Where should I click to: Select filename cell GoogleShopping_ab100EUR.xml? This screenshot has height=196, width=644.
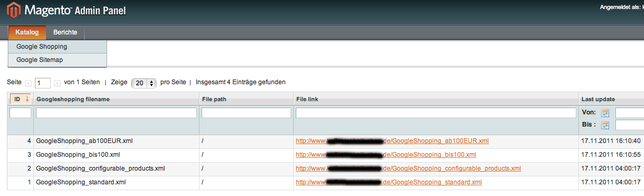pos(116,141)
